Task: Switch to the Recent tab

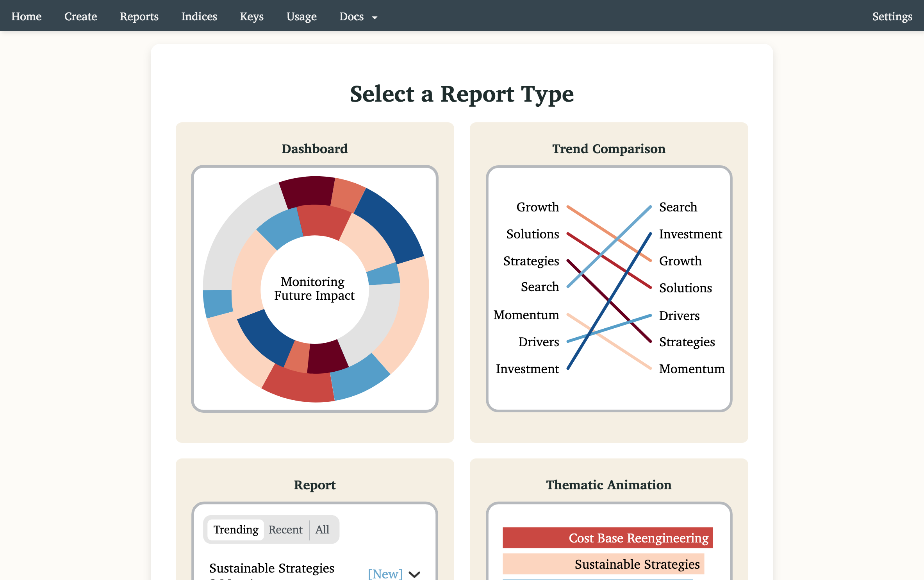Action: click(x=286, y=529)
